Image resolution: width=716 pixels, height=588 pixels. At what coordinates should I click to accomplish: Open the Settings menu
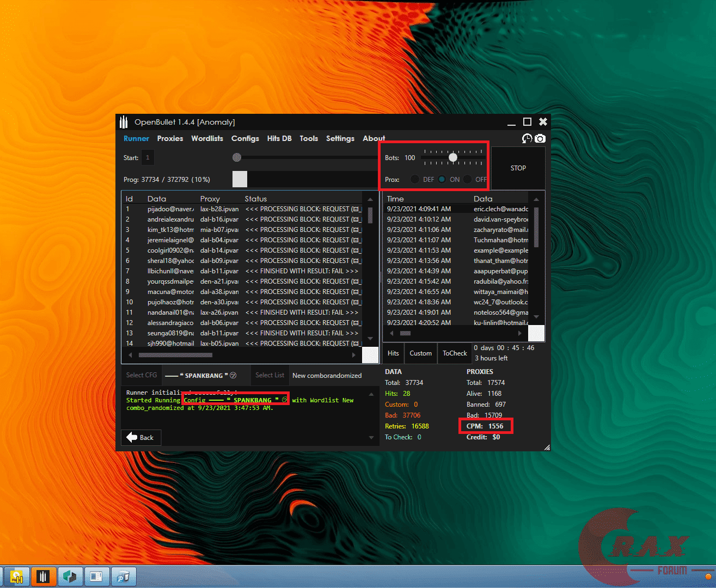tap(340, 138)
